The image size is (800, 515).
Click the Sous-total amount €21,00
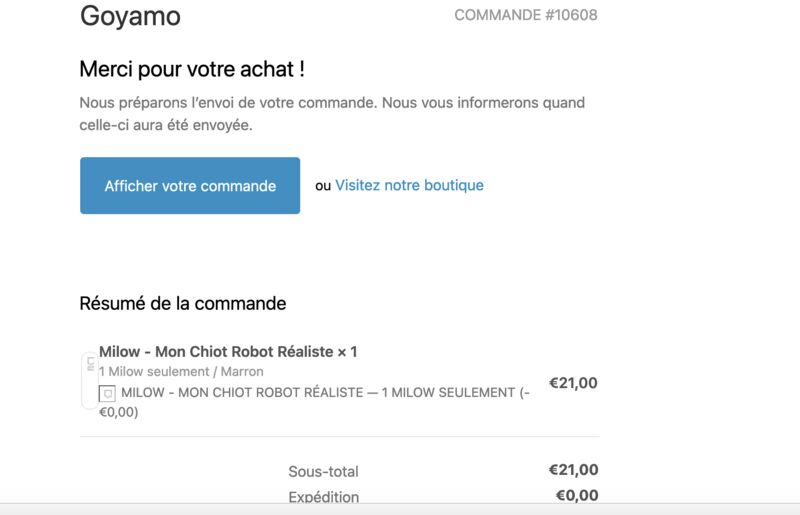(x=573, y=470)
